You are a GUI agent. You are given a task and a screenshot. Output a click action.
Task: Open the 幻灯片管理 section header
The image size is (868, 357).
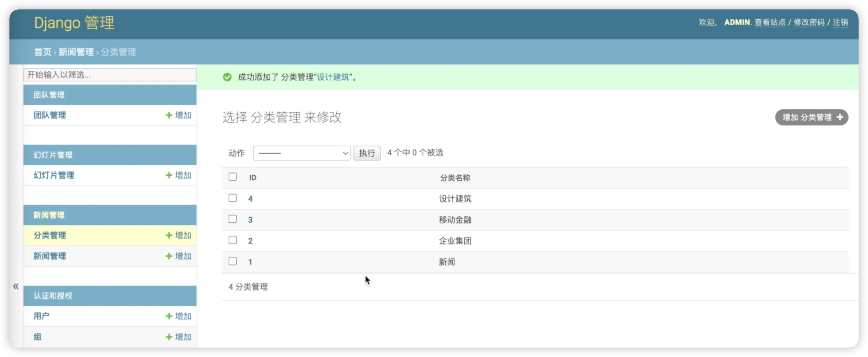tap(53, 155)
